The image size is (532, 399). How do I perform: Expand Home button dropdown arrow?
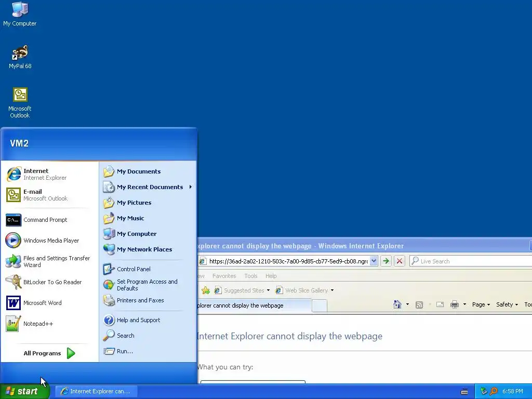pos(407,304)
